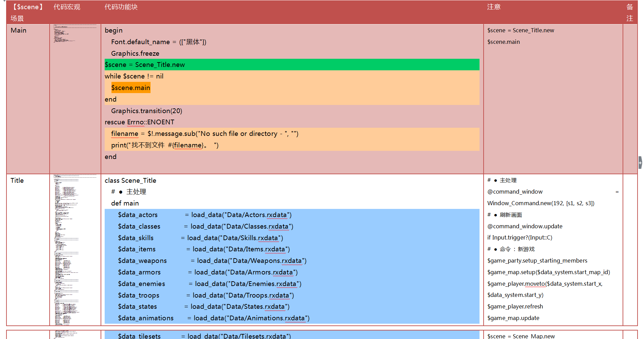Click the filename = $!.message.sub line
The image size is (644, 339).
[205, 133]
